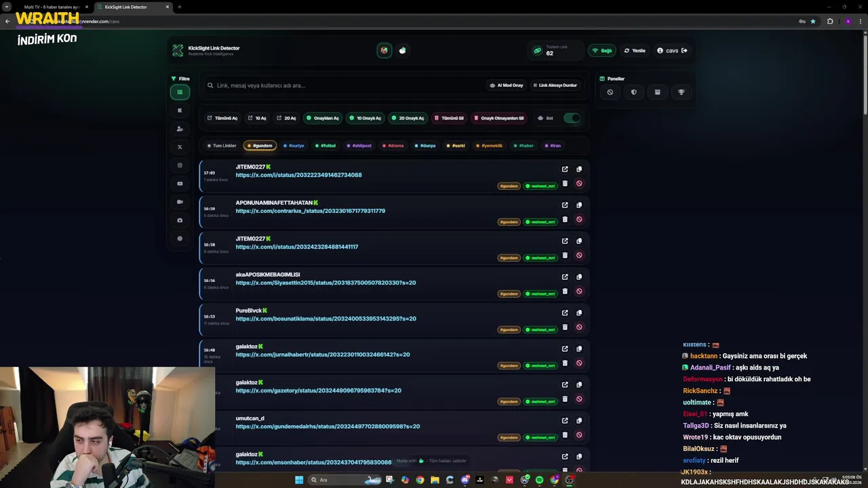Screen dimensions: 868x488
Task: Select the #shitpost tag filter
Action: (x=359, y=146)
